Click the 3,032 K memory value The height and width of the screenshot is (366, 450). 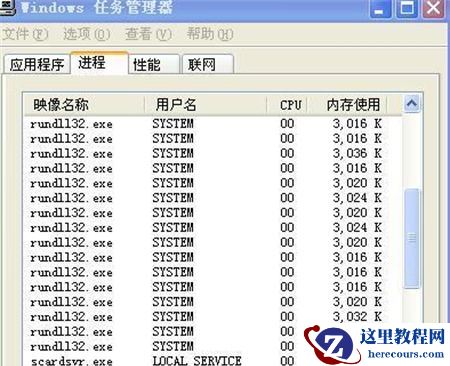[357, 316]
